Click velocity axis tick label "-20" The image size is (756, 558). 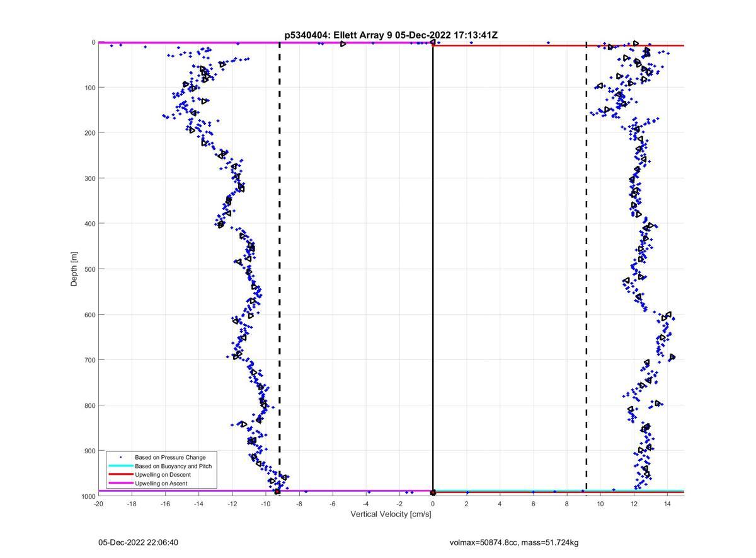coord(98,504)
